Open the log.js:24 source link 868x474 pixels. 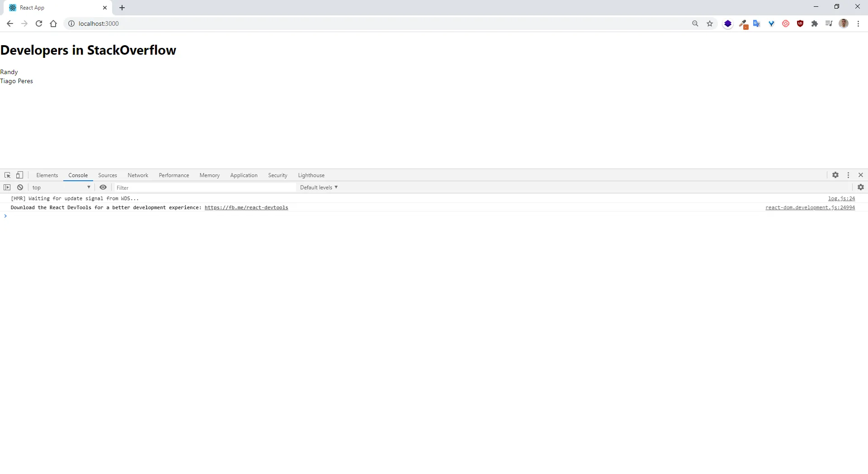pyautogui.click(x=841, y=198)
